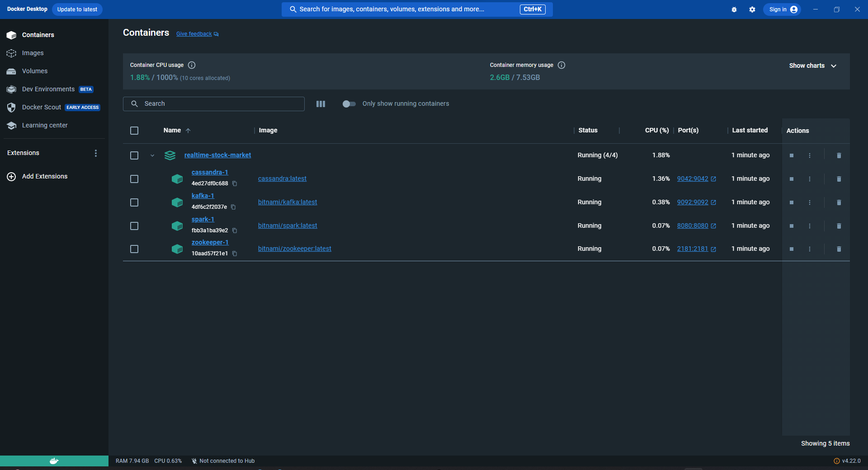Open realtime-stock-market stack link

(217, 155)
